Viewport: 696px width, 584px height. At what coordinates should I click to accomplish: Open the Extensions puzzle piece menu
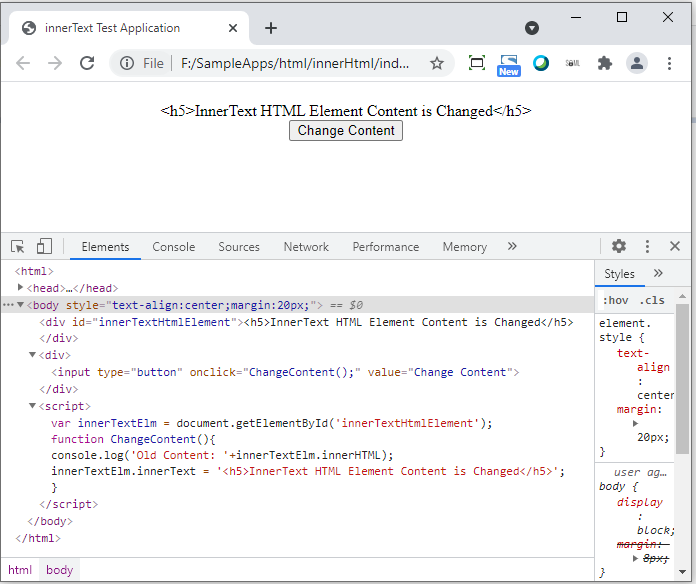point(605,63)
